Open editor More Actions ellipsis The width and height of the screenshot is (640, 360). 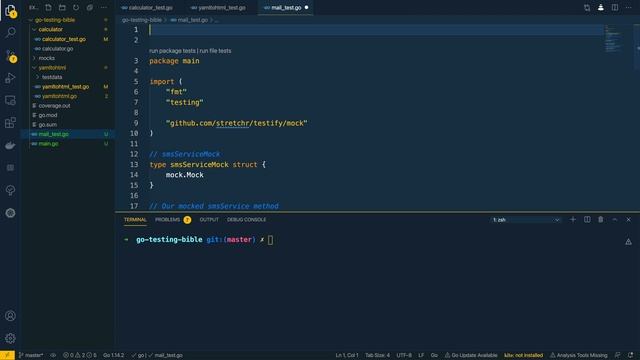pos(629,7)
